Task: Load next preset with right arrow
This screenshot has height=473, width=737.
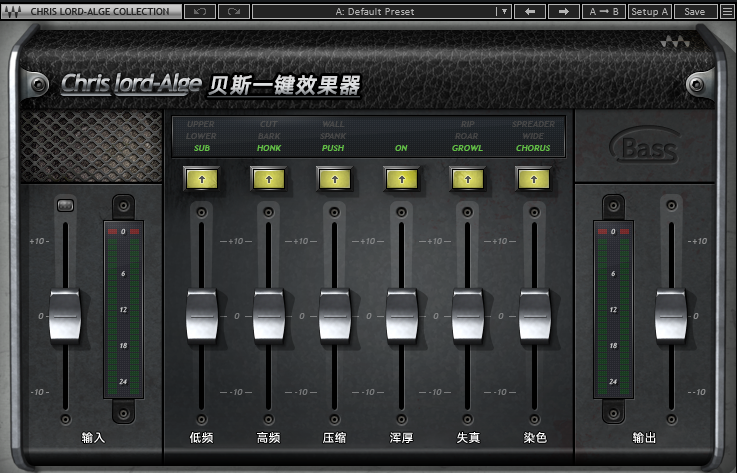Action: [x=564, y=12]
